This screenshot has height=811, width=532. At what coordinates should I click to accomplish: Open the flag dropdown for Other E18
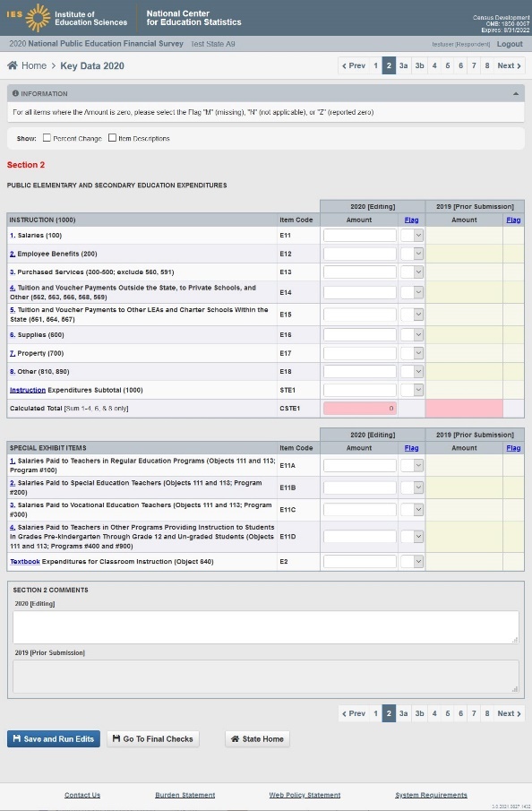412,371
